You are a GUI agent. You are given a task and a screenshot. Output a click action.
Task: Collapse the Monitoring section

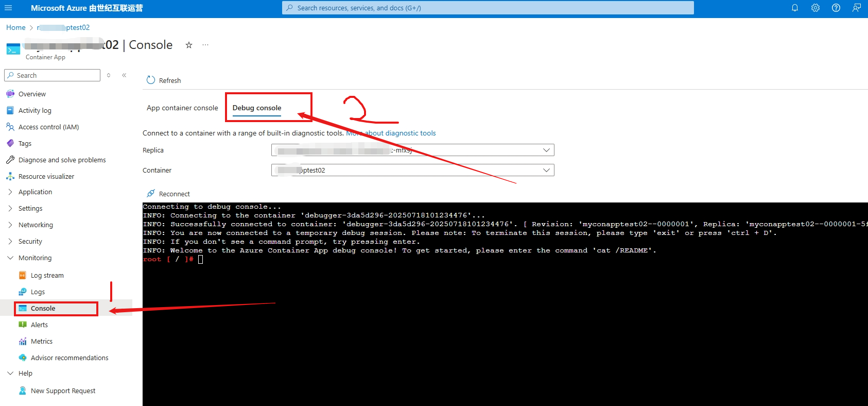tap(35, 258)
